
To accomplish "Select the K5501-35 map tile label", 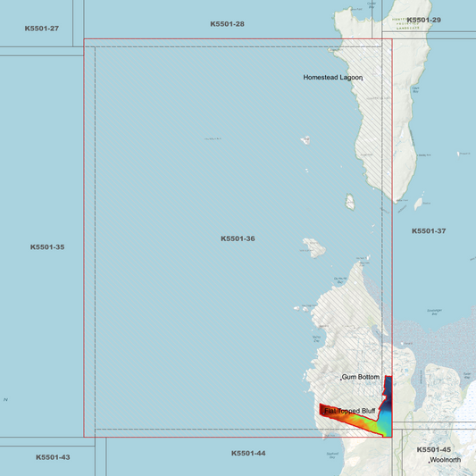I will 47,247.
